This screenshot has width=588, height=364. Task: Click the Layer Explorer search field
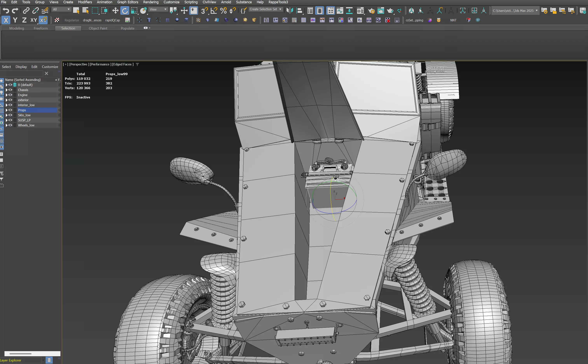click(x=21, y=73)
